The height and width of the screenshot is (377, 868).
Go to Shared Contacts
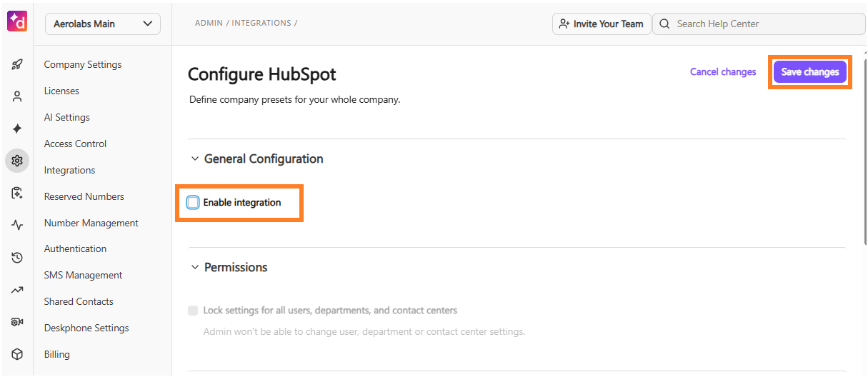[79, 301]
